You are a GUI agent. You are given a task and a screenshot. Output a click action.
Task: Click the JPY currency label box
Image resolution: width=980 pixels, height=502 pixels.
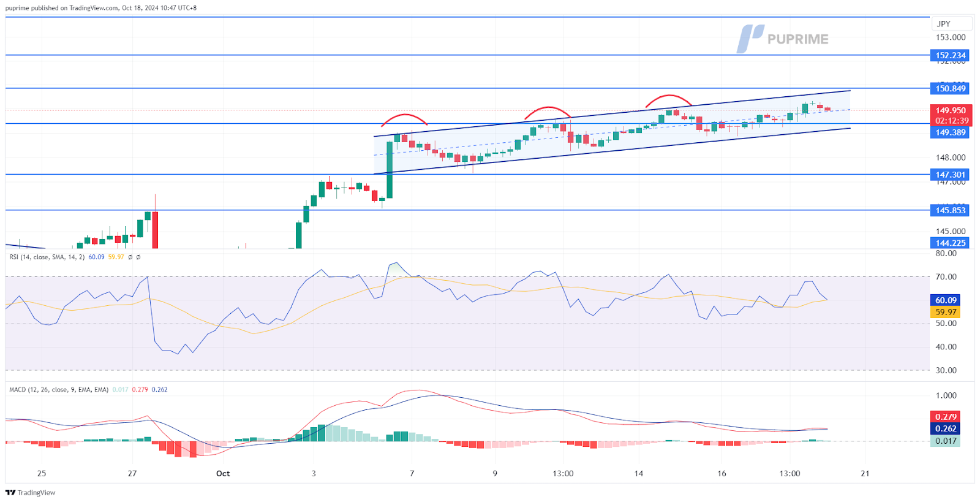tap(952, 24)
